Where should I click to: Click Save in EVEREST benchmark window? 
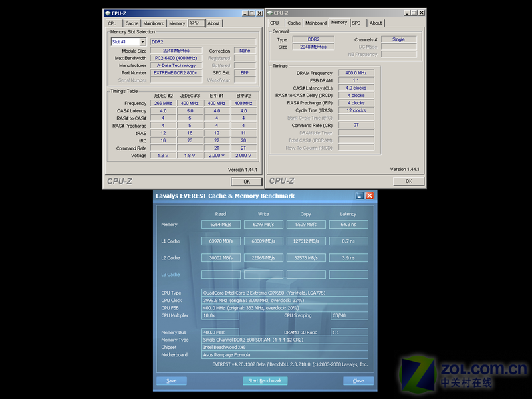[172, 380]
